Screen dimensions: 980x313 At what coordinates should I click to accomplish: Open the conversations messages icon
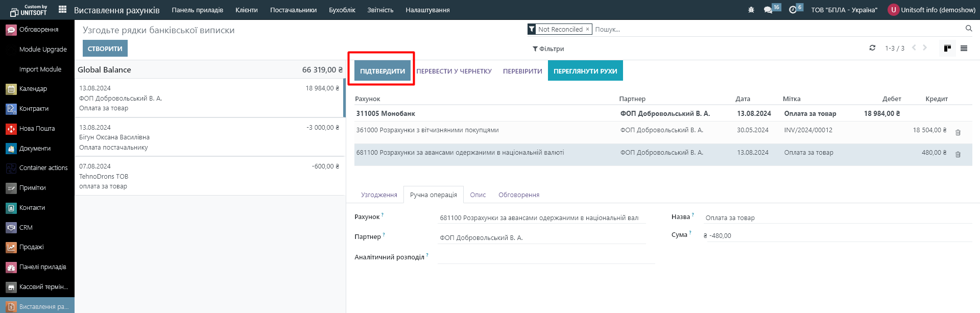[x=768, y=10]
